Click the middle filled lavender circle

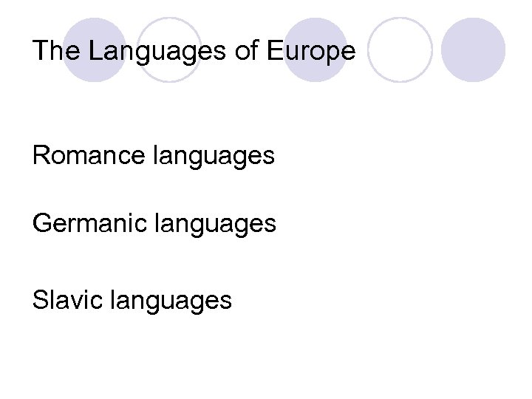316,50
